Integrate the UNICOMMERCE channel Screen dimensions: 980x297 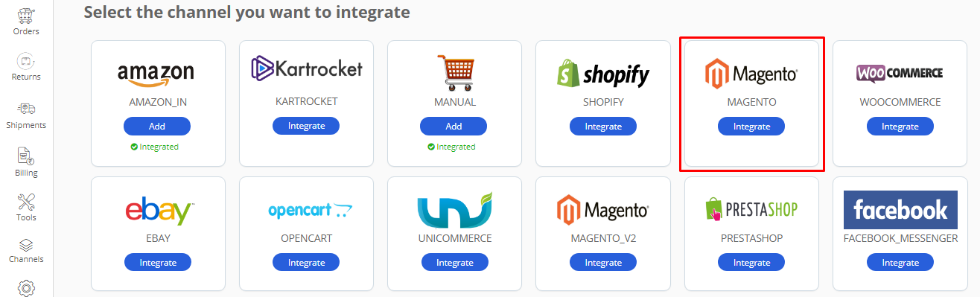(455, 263)
